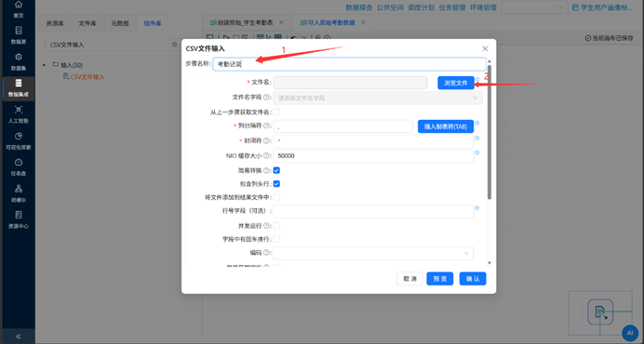
Task: Click help icon beside 列分隔符 label
Action: 266,126
